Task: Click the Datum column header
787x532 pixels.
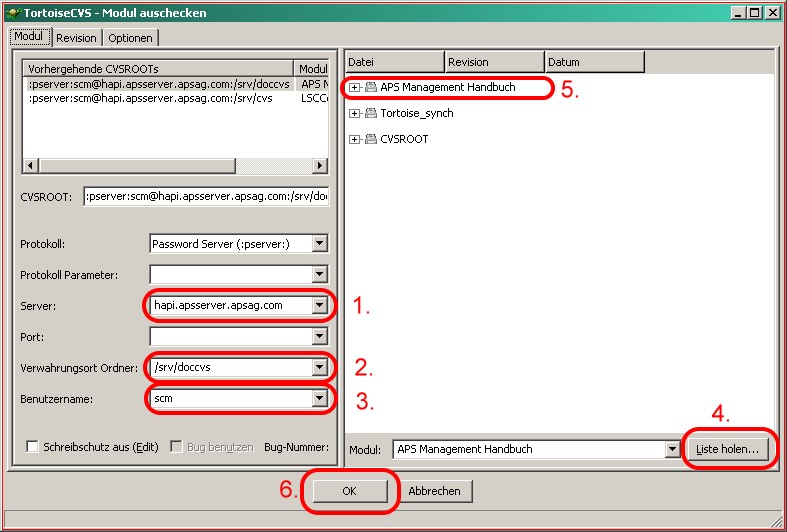Action: pyautogui.click(x=594, y=62)
